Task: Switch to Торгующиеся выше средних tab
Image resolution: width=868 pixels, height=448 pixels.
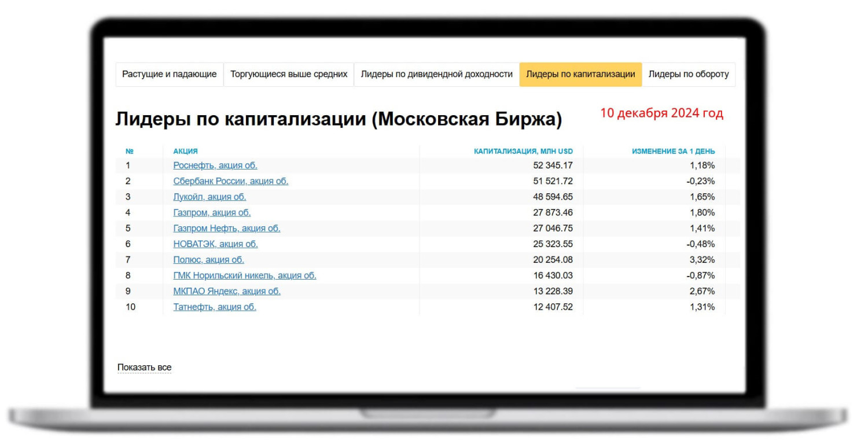Action: click(289, 74)
